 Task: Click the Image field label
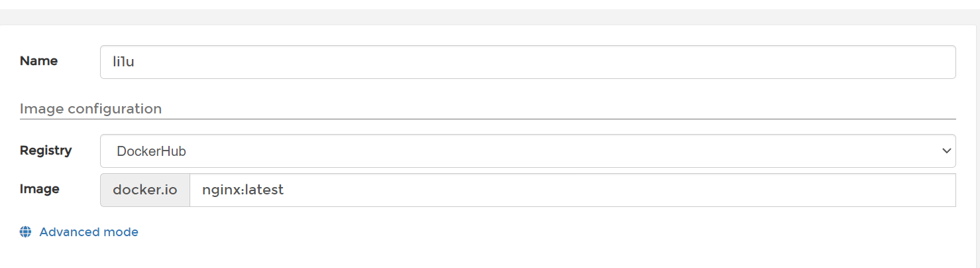click(40, 189)
